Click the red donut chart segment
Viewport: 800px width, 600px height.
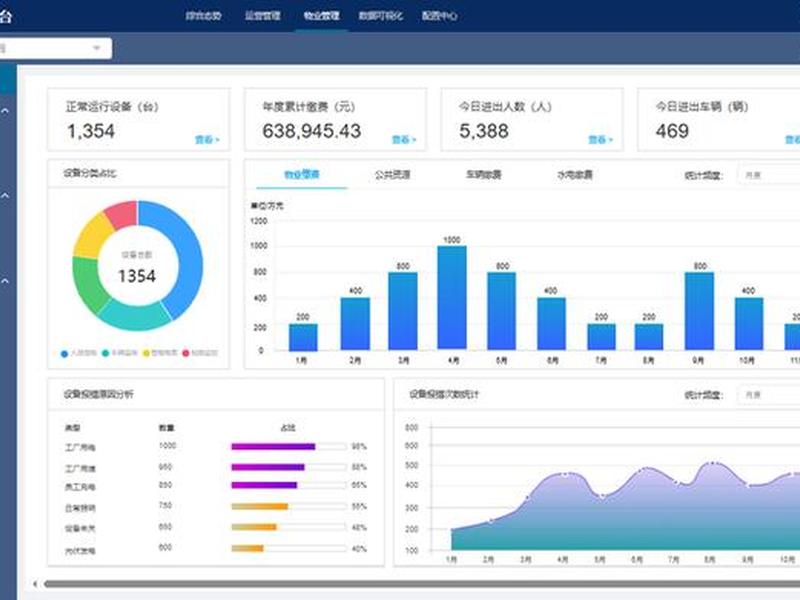point(123,214)
